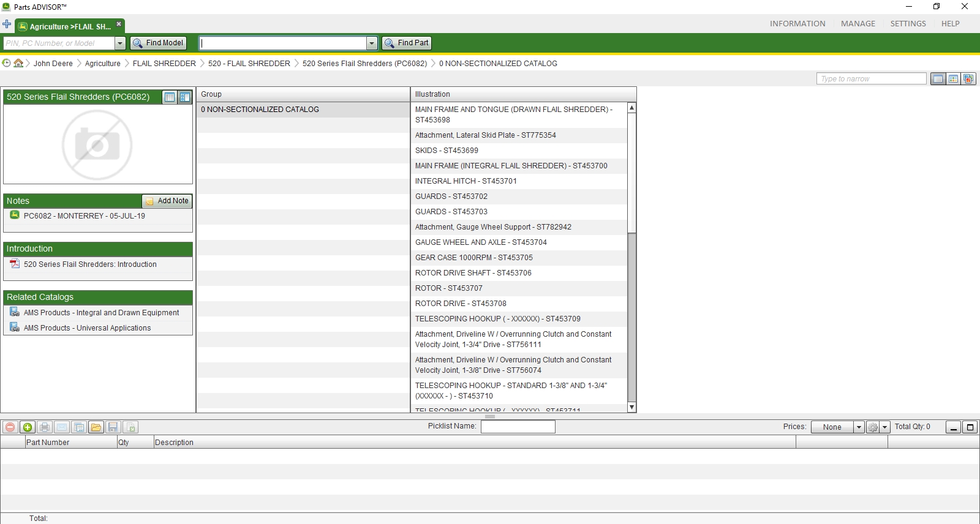Click the export picklist document icon
Image resolution: width=980 pixels, height=524 pixels.
(x=130, y=427)
